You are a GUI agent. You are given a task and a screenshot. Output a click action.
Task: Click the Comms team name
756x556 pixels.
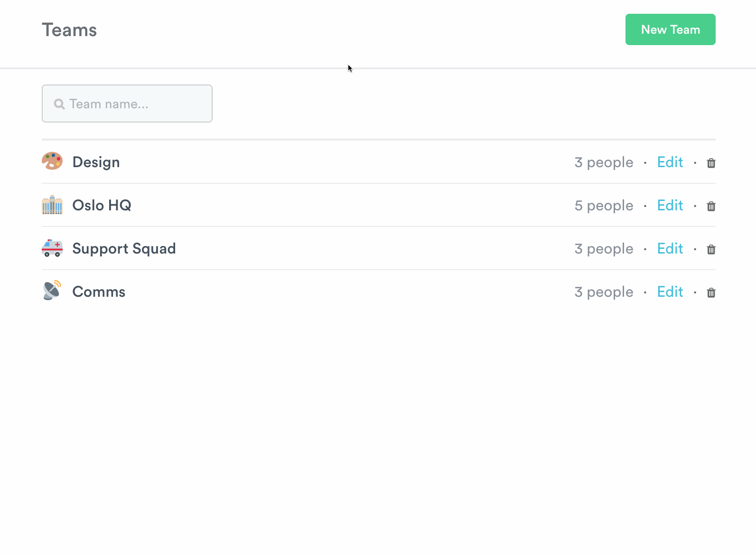[99, 292]
